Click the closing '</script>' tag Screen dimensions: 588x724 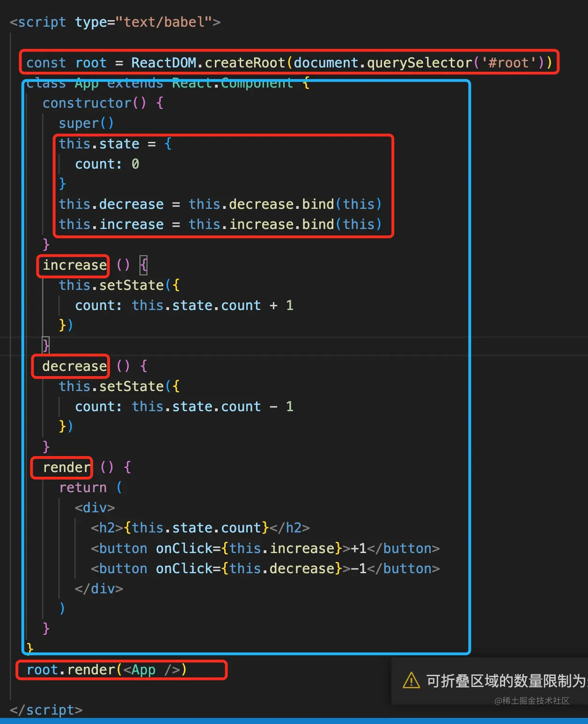click(46, 710)
